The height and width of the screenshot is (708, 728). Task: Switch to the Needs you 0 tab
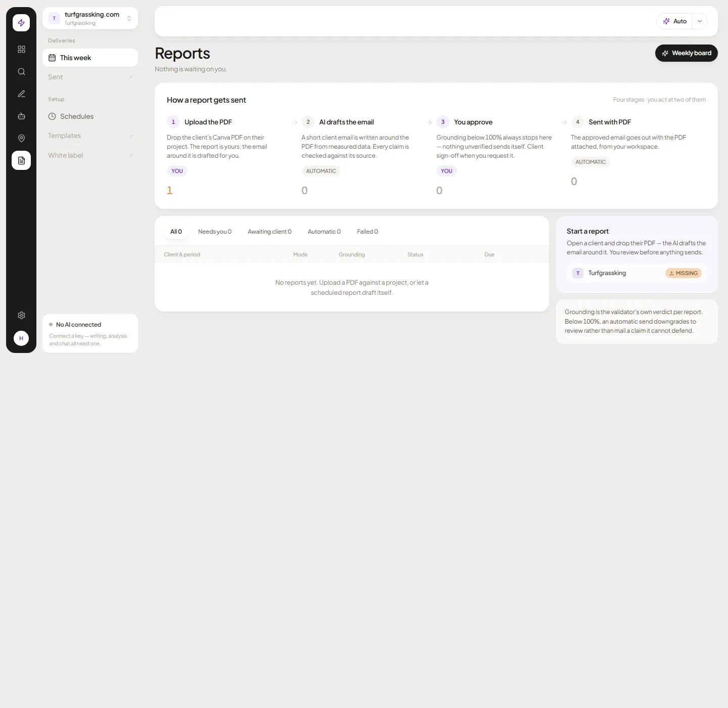(215, 232)
